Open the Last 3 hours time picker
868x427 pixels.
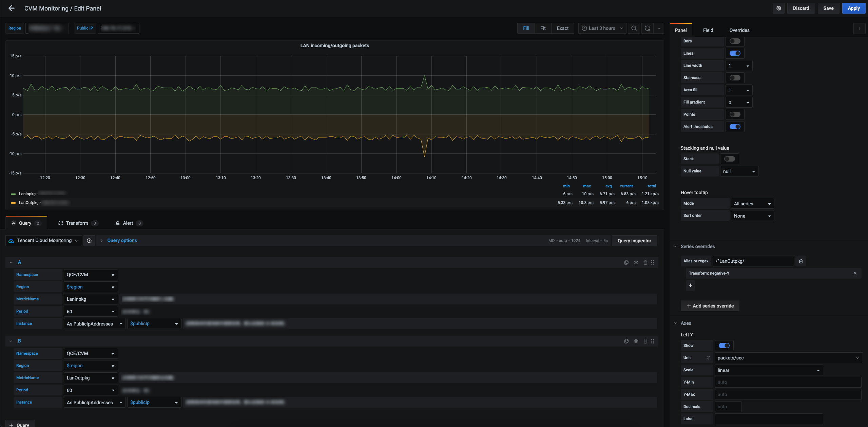click(x=602, y=28)
